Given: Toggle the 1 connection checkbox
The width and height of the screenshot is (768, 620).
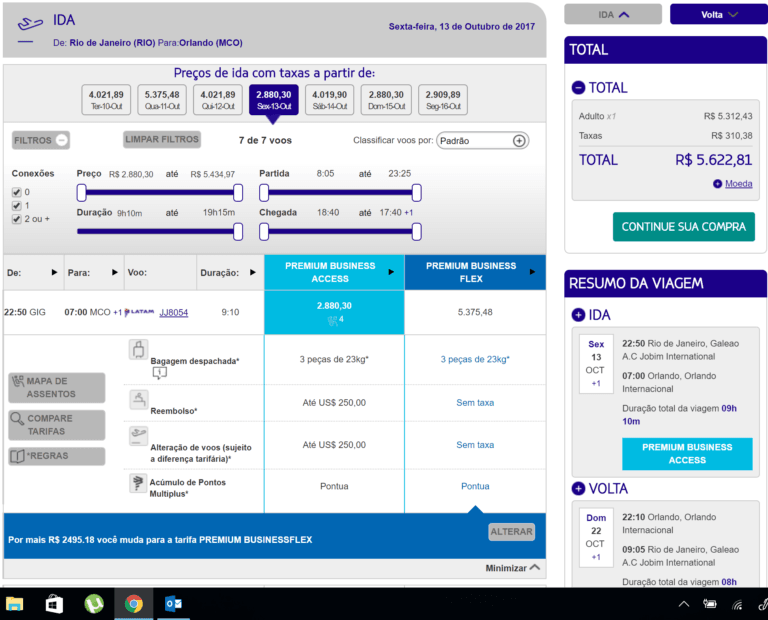Looking at the screenshot, I should click(16, 205).
